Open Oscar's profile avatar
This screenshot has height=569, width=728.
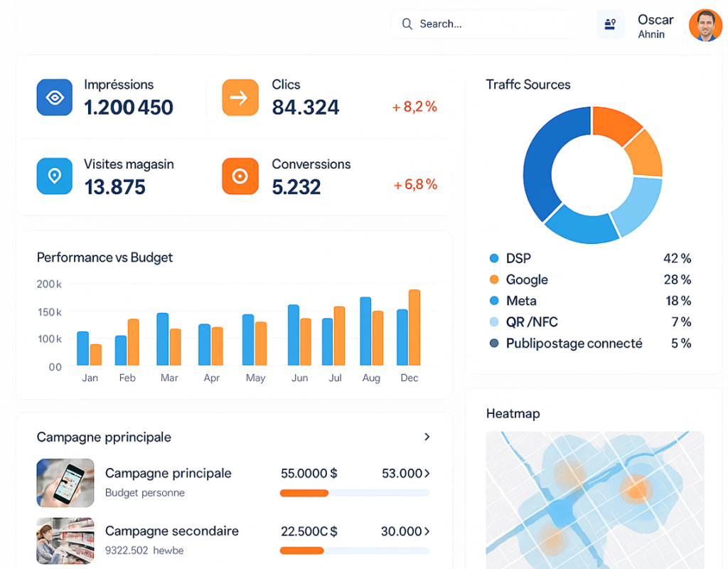(x=705, y=26)
